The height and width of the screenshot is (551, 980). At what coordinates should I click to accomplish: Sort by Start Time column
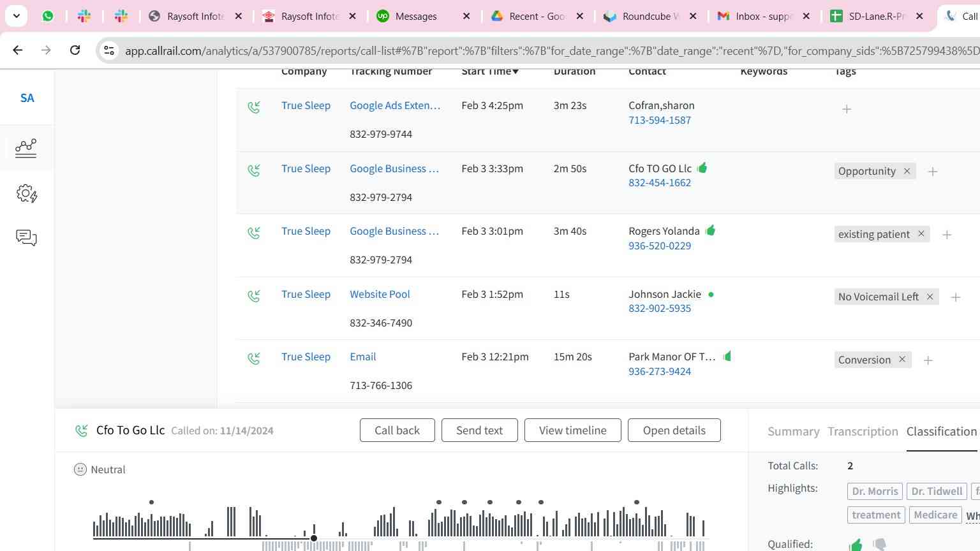[x=490, y=71]
